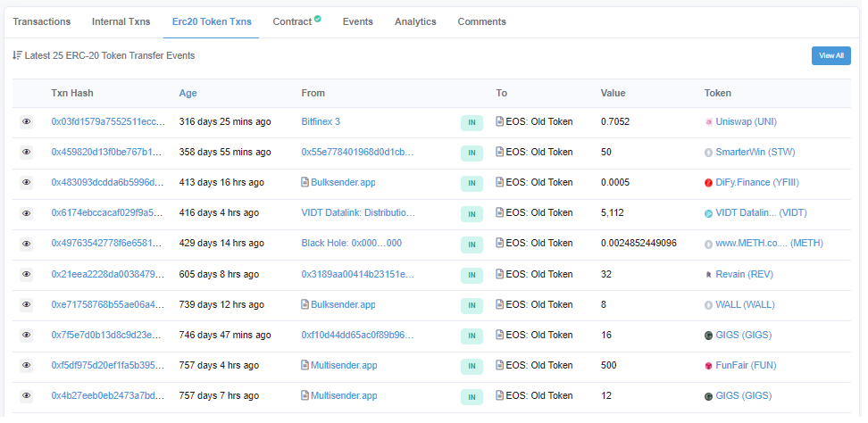Open Multisender.app link, 757 days 7 hrs row
The image size is (868, 423).
pyautogui.click(x=345, y=396)
